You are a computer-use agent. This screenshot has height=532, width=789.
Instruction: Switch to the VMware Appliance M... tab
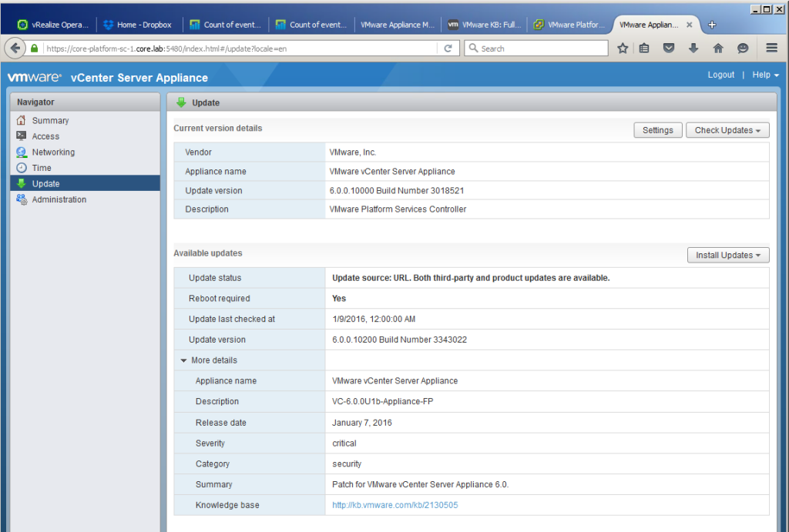(x=398, y=25)
